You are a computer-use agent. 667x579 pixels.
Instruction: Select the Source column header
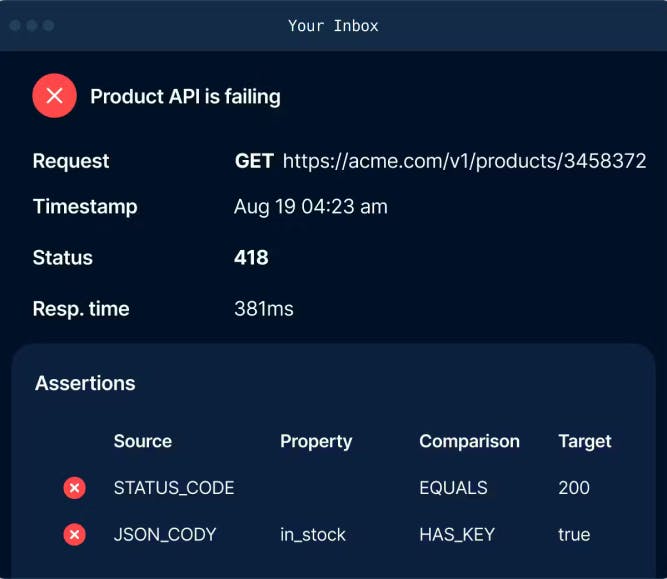tap(142, 441)
